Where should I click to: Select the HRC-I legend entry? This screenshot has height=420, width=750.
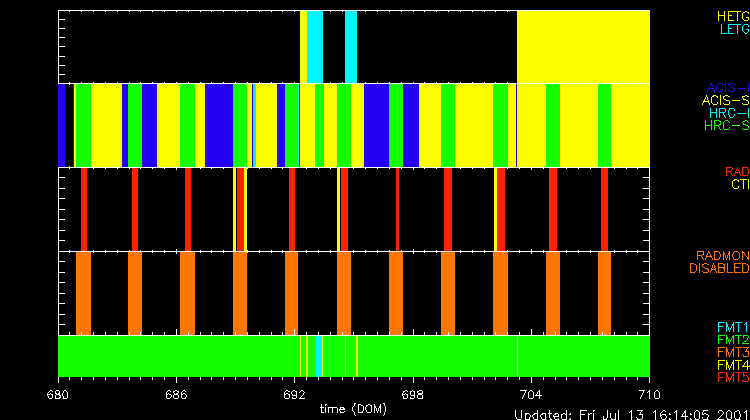(729, 113)
